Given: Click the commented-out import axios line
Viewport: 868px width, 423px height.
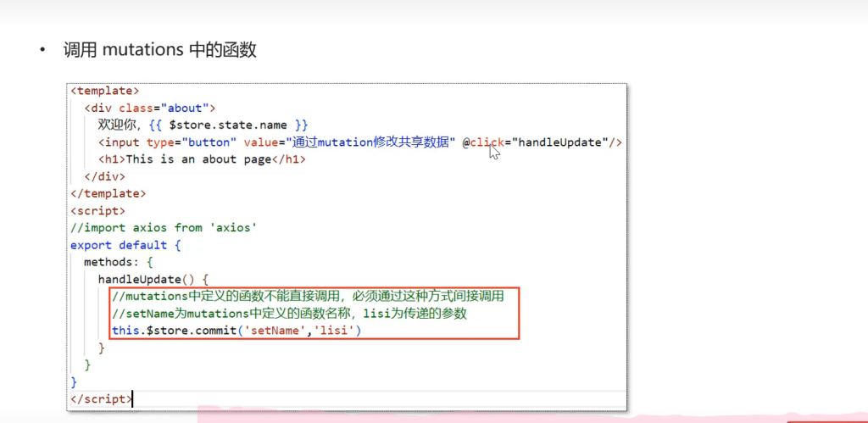Looking at the screenshot, I should (164, 227).
